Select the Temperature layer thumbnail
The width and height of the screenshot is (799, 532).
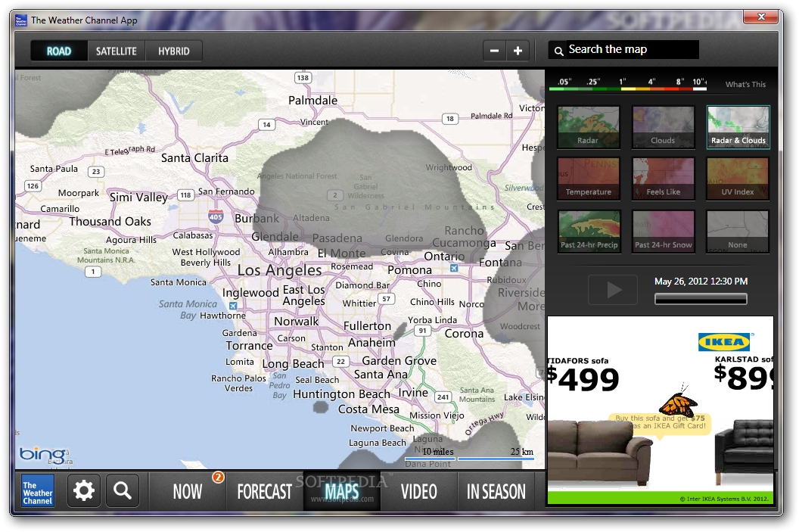[589, 179]
